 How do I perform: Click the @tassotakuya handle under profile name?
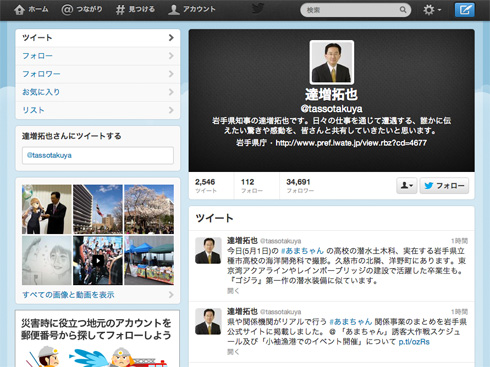tap(332, 109)
